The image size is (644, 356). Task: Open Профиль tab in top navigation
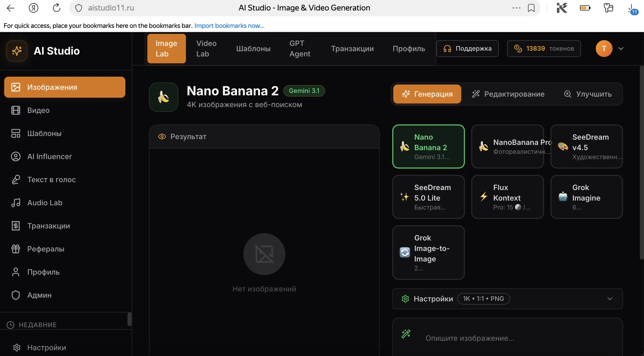(409, 49)
